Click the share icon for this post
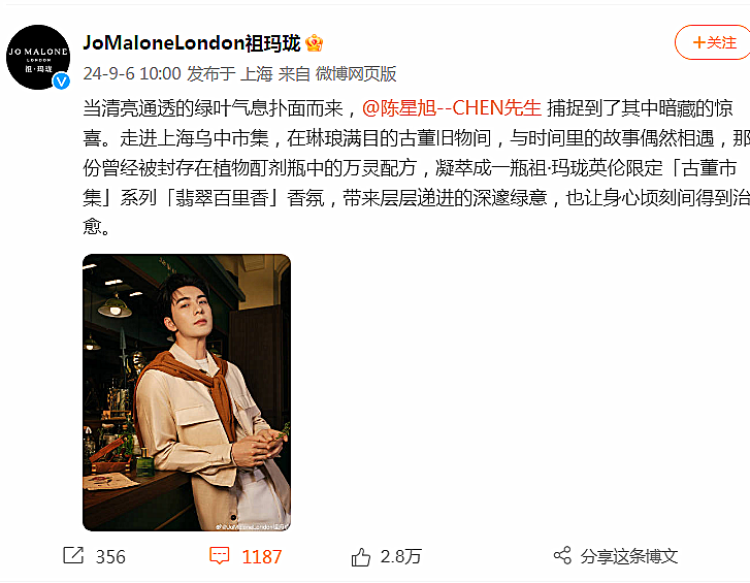The width and height of the screenshot is (750, 583). coord(562,556)
